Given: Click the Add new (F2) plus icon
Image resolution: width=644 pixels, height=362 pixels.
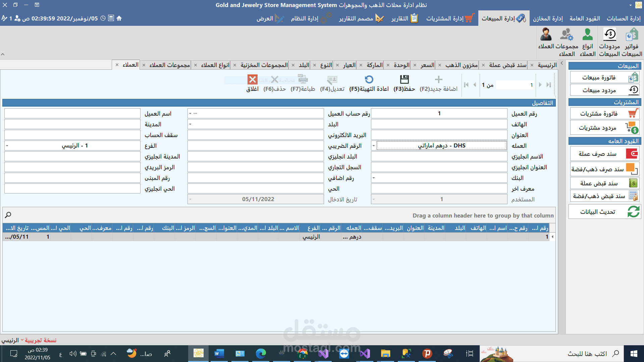Looking at the screenshot, I should point(438,80).
